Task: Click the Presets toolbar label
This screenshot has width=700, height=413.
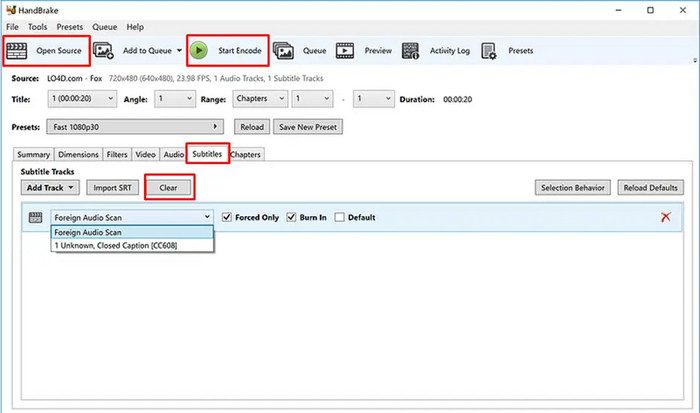Action: coord(521,51)
